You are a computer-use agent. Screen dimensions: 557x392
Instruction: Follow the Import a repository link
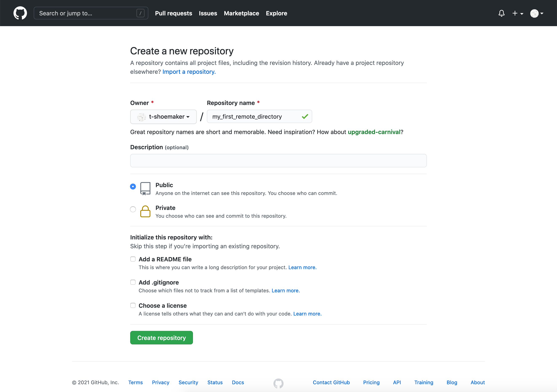189,72
